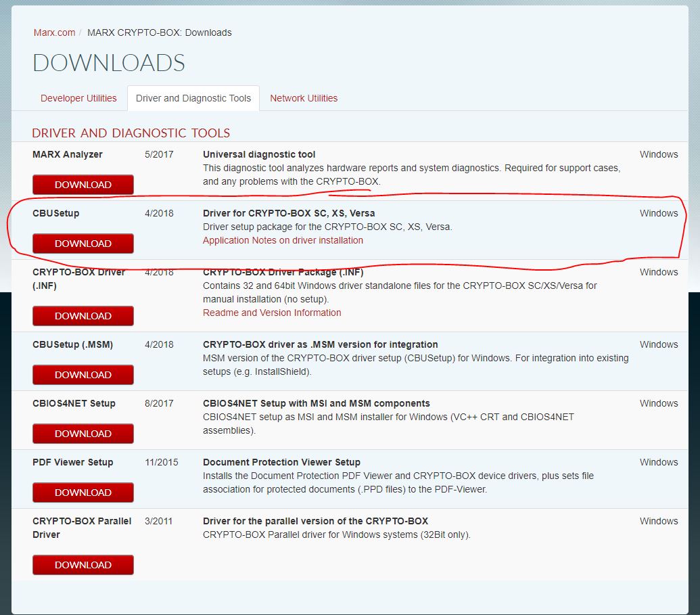The image size is (700, 615).
Task: Click 'CRYPTO-BOX driver as .MSM version' heading
Action: pyautogui.click(x=320, y=345)
